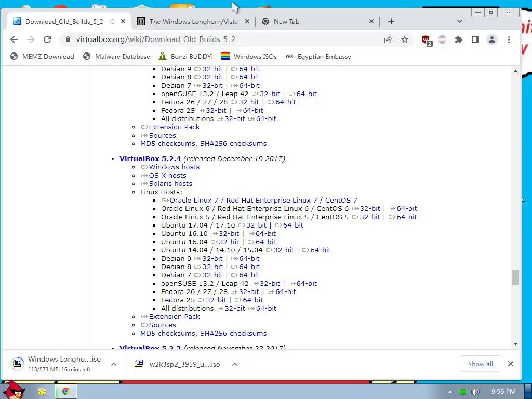This screenshot has height=399, width=532.
Task: Open a new tab with plus button
Action: click(x=391, y=21)
